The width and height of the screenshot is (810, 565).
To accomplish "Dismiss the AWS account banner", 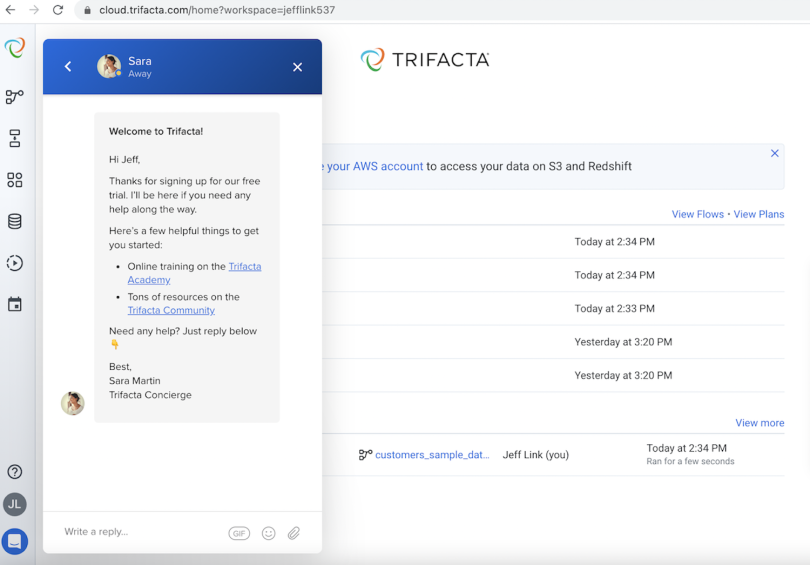I will (774, 153).
